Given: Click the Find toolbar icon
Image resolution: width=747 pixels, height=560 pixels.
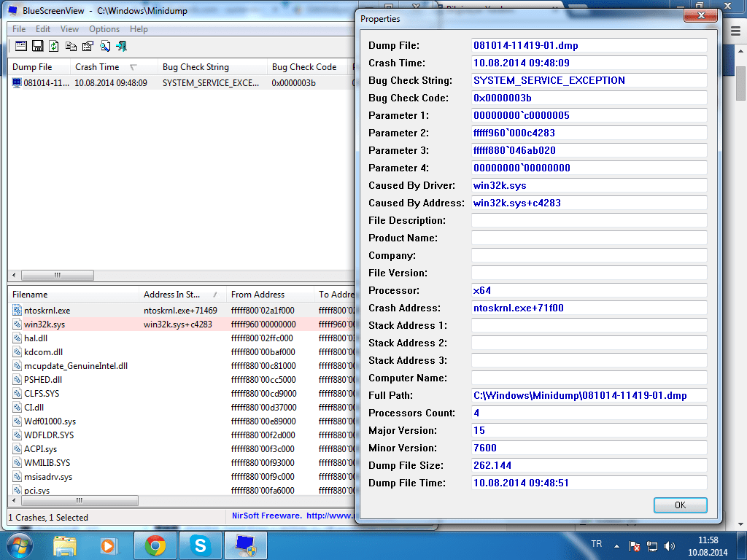Looking at the screenshot, I should click(105, 46).
